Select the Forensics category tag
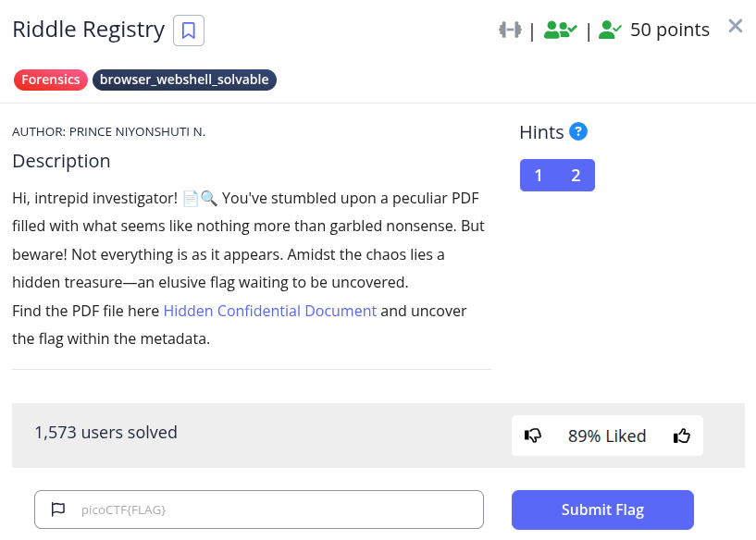Screen dimensions: 756x540 [51, 80]
